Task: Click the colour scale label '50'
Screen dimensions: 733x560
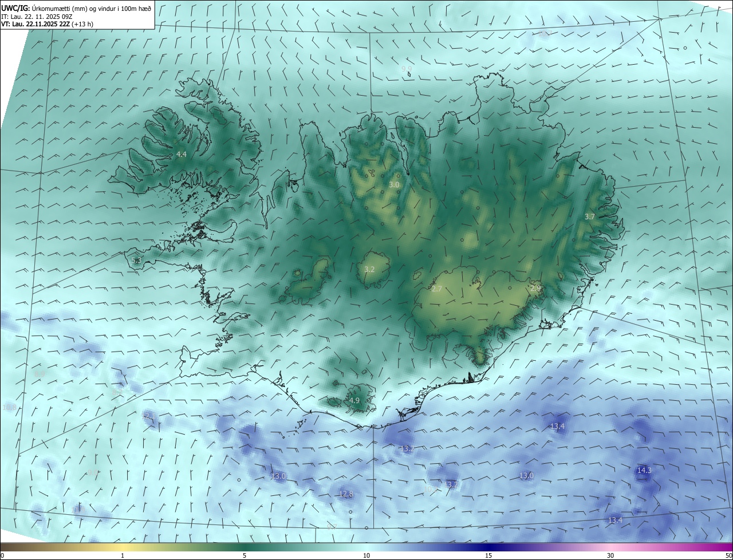Action: (728, 555)
